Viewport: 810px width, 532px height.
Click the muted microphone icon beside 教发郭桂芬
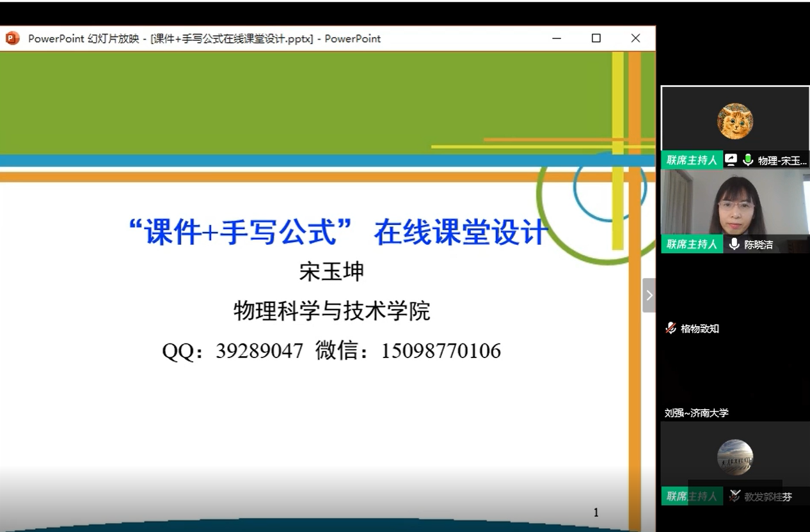[735, 496]
